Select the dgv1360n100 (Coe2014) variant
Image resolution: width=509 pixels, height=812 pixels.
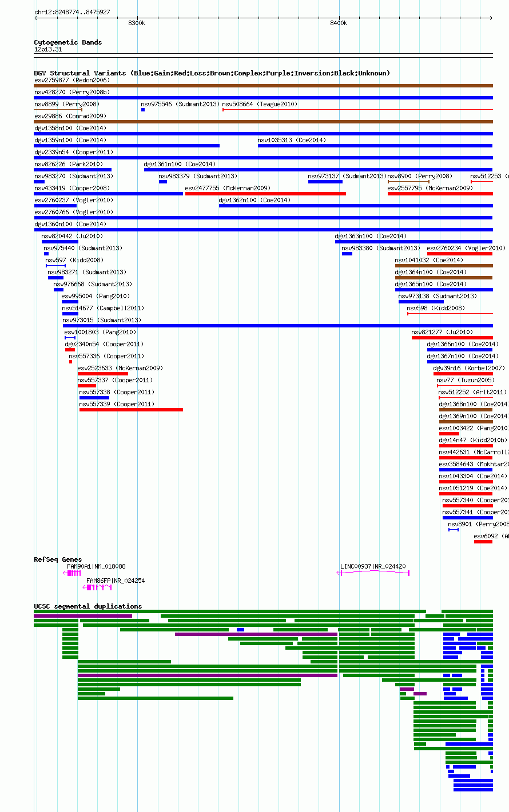pos(70,224)
